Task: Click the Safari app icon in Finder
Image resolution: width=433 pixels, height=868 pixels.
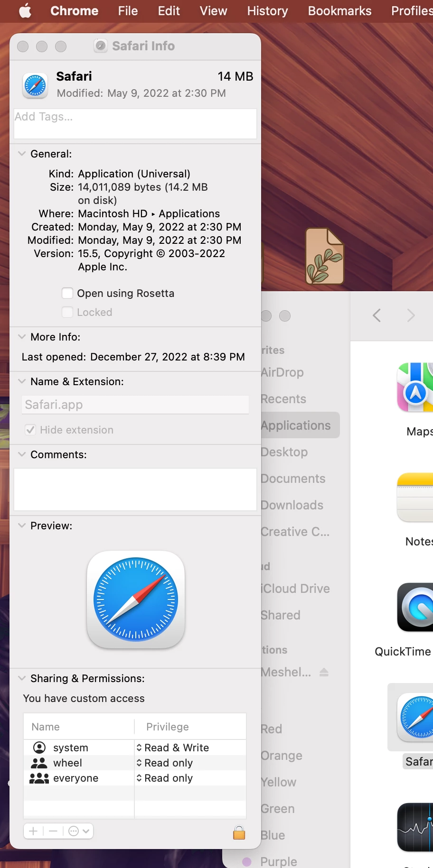Action: [x=415, y=717]
